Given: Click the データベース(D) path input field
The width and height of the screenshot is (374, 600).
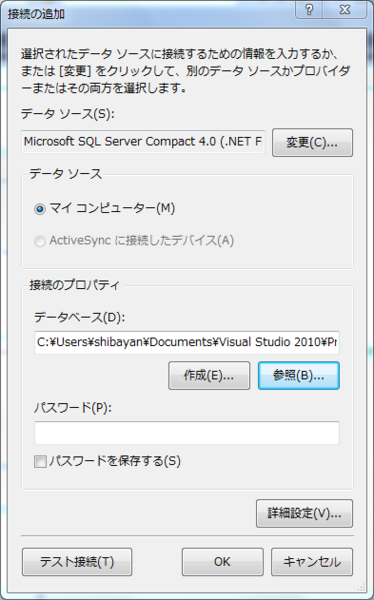Looking at the screenshot, I should (187, 342).
